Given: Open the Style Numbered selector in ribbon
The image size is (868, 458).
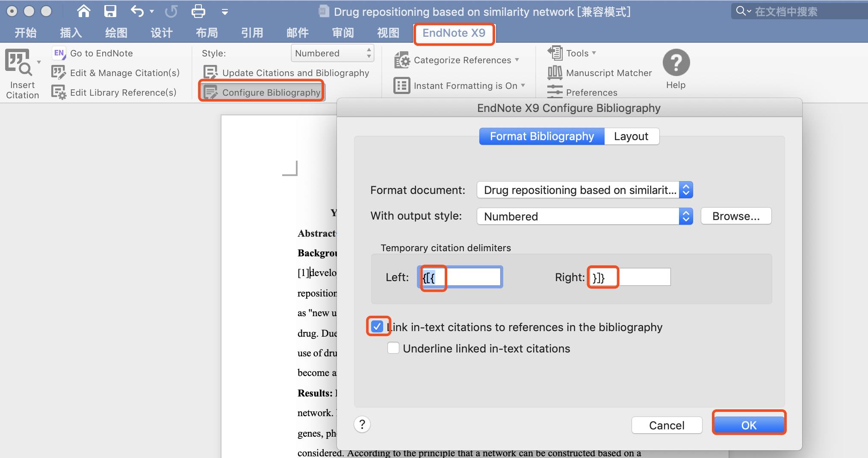Looking at the screenshot, I should [333, 53].
